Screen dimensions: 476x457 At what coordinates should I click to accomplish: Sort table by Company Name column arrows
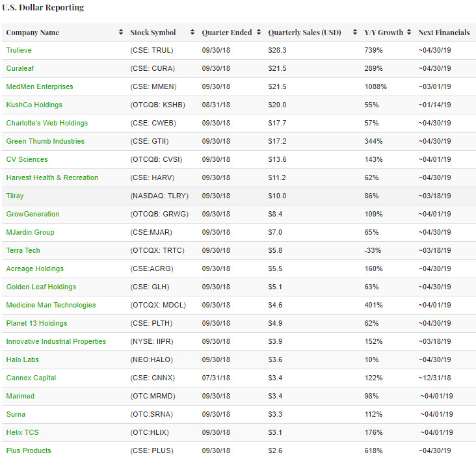point(121,33)
